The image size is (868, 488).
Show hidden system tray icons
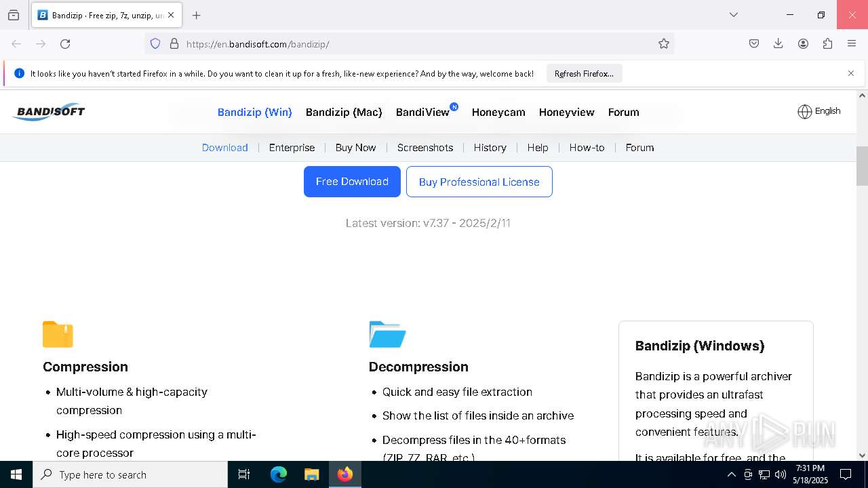pos(731,474)
